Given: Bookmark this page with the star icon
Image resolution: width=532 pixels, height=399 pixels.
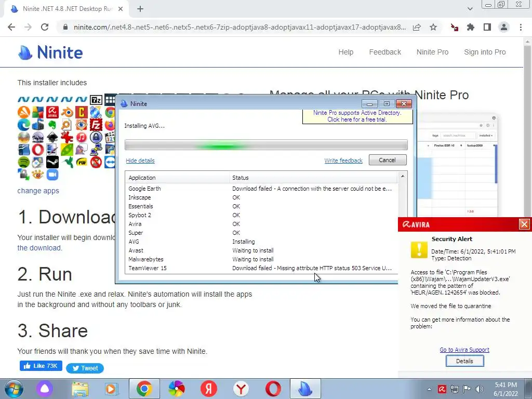Looking at the screenshot, I should 433,28.
